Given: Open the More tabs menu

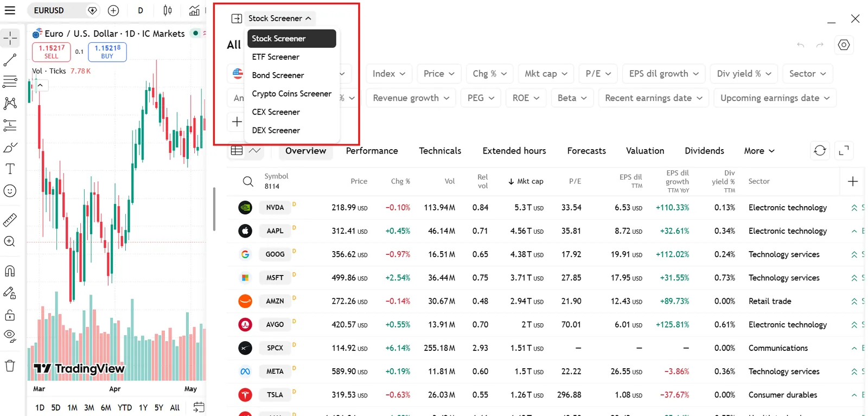Looking at the screenshot, I should (759, 151).
